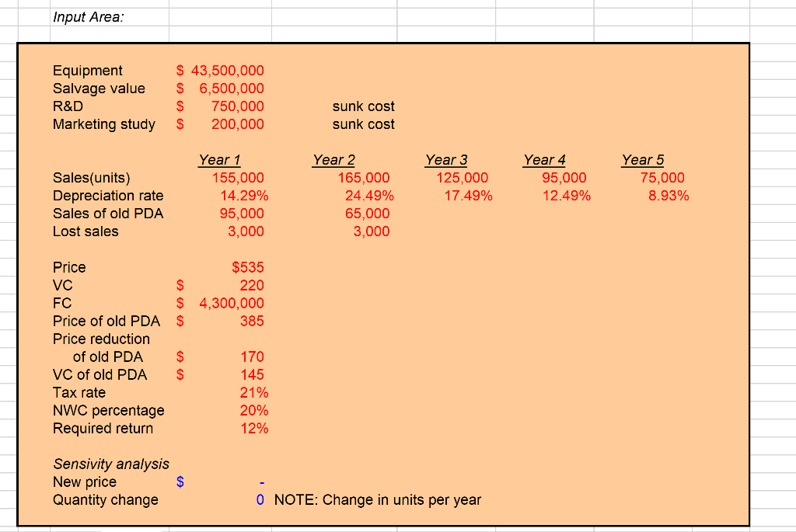Click the Depreciation rate row label
796x532 pixels.
pos(108,196)
